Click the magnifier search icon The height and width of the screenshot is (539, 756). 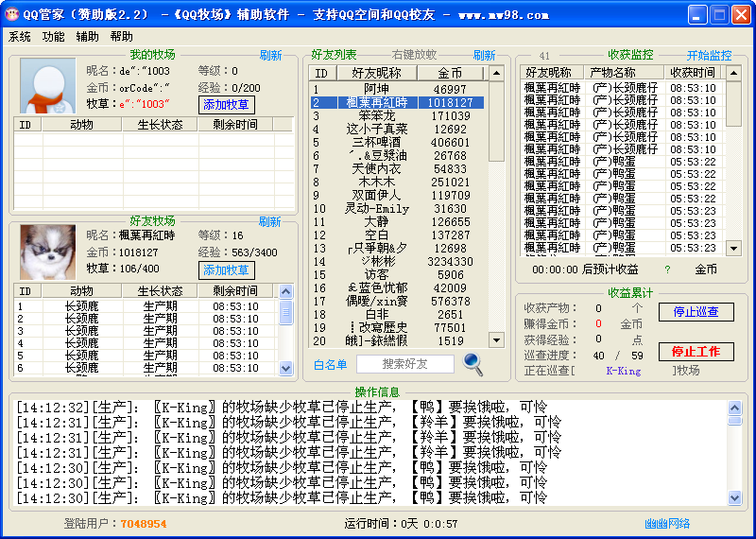point(472,364)
